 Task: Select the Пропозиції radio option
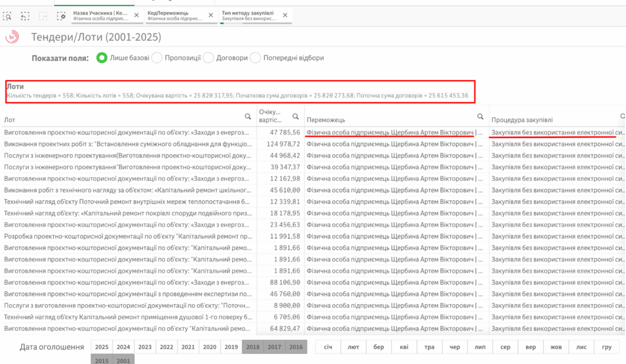pyautogui.click(x=157, y=58)
